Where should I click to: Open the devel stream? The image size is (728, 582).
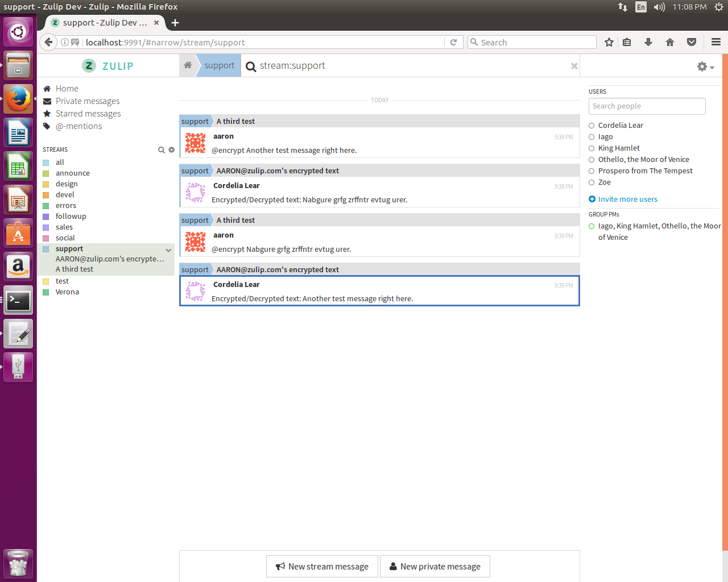65,195
